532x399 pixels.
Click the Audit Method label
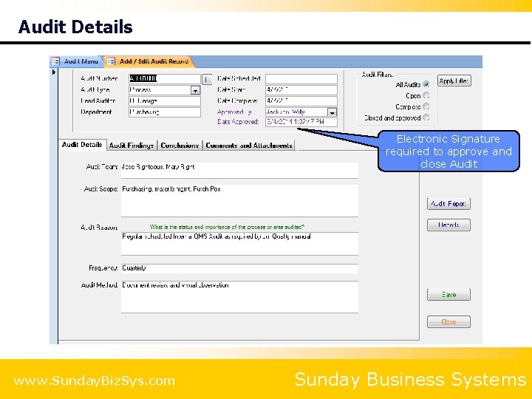pos(99,285)
